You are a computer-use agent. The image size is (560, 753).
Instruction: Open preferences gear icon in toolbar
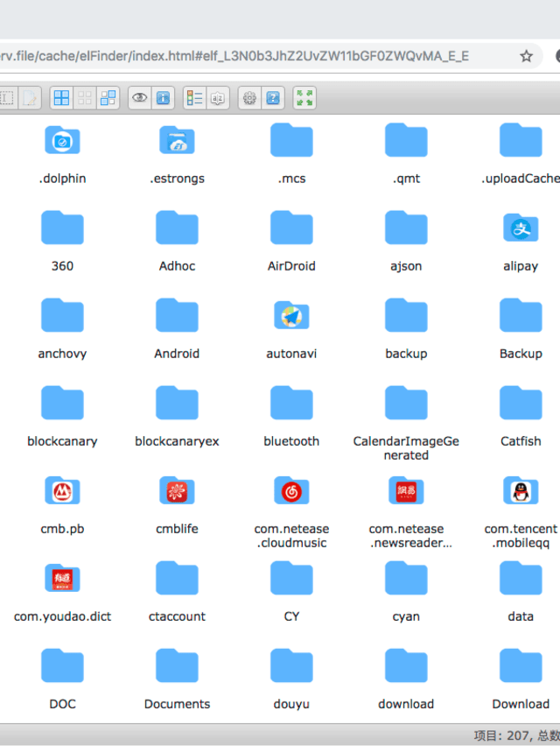pyautogui.click(x=249, y=98)
